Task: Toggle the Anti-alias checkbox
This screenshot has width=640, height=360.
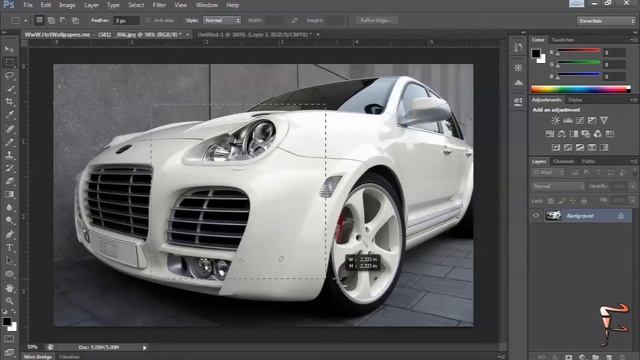Action: coord(148,20)
